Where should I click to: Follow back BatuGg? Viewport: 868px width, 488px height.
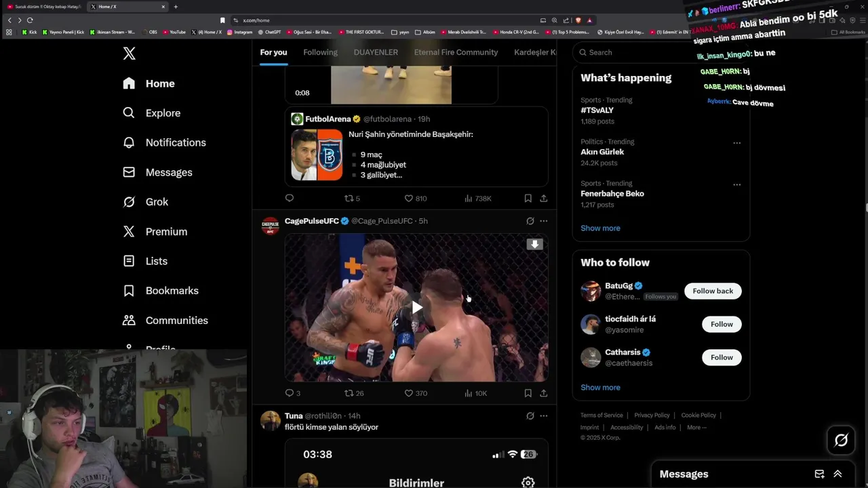tap(713, 291)
